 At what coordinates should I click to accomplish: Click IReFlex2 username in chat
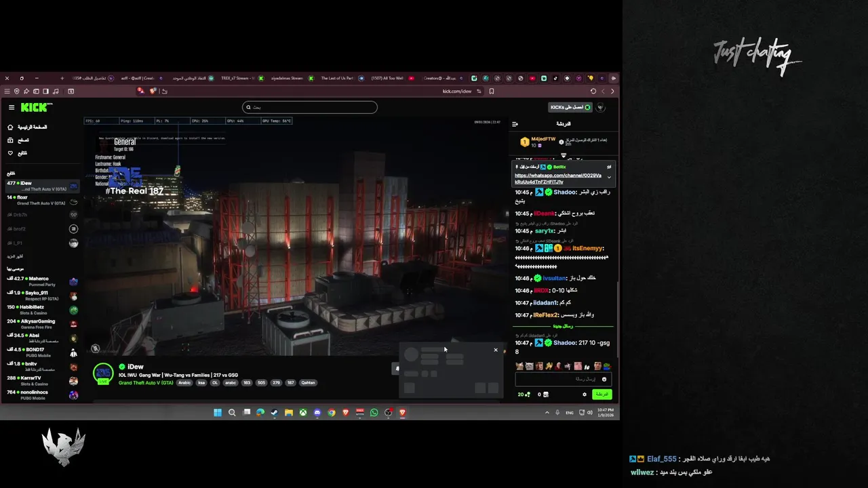coord(546,315)
